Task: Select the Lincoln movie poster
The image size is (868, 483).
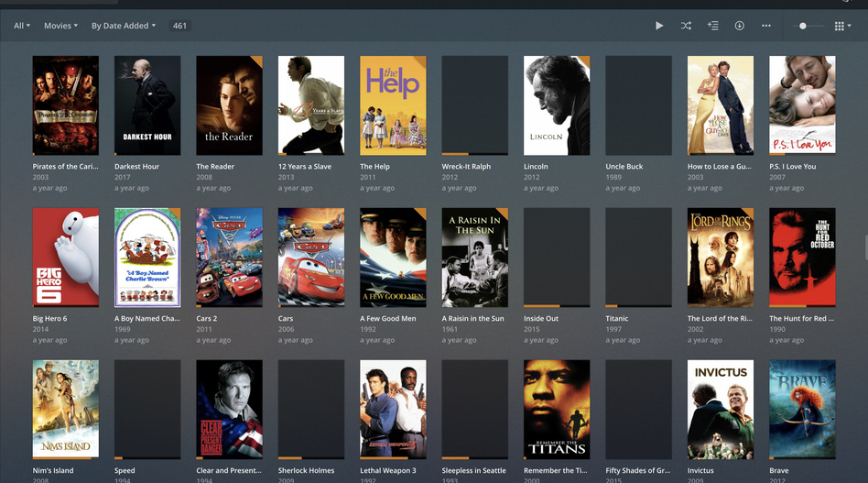Action: pos(557,105)
